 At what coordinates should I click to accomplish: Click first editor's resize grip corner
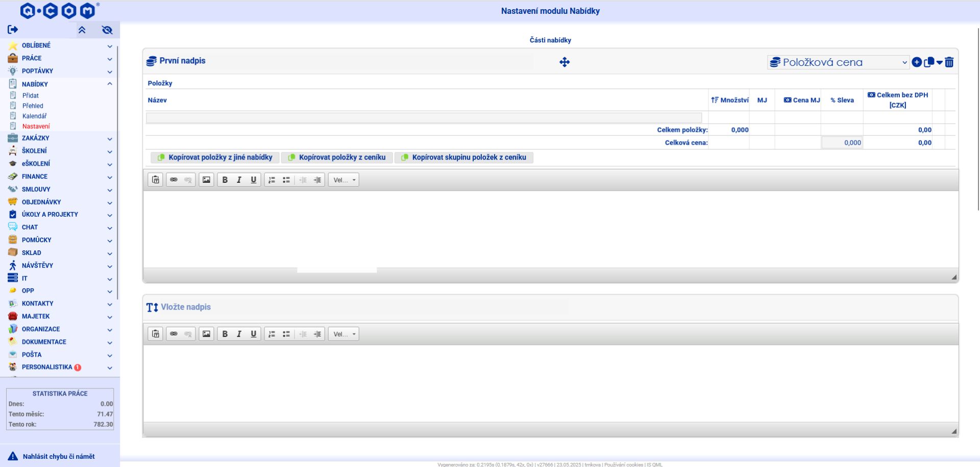tap(954, 277)
